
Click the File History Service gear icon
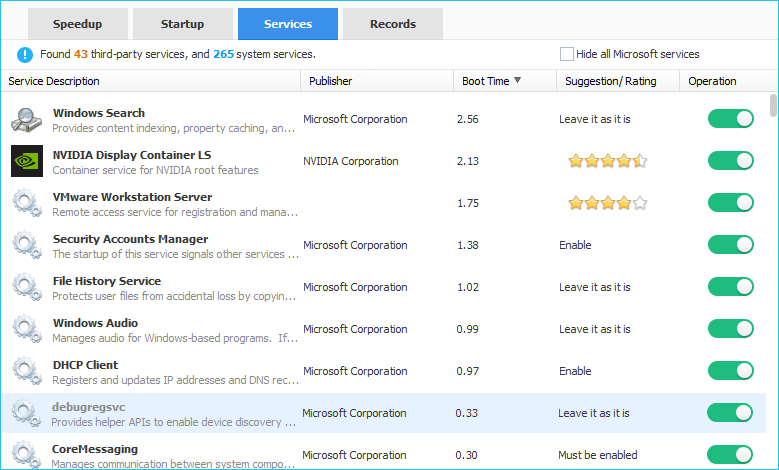pos(27,287)
